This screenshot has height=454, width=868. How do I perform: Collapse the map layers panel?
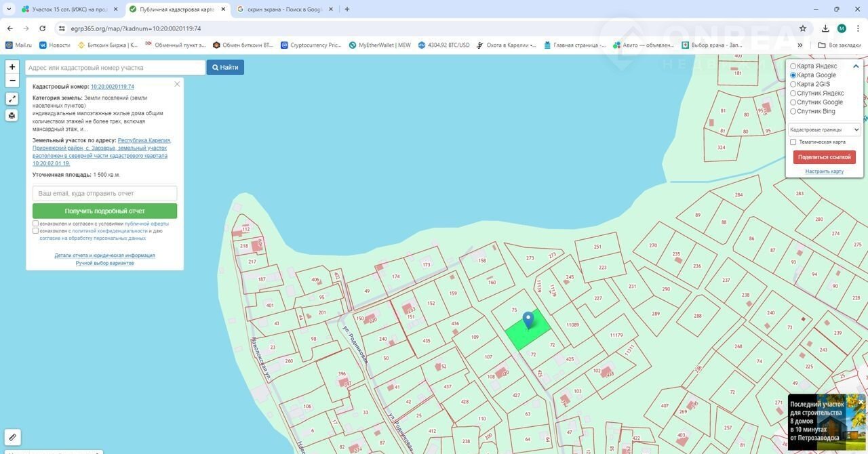coord(856,66)
